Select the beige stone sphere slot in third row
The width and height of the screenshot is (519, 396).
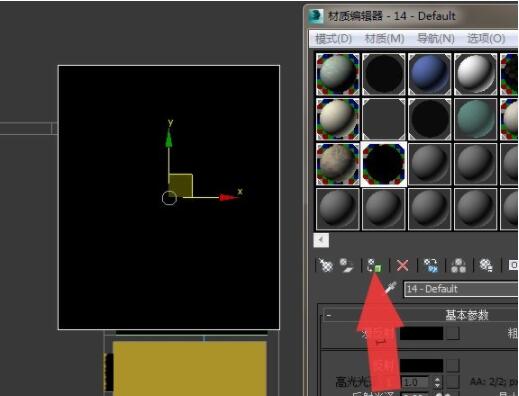338,164
